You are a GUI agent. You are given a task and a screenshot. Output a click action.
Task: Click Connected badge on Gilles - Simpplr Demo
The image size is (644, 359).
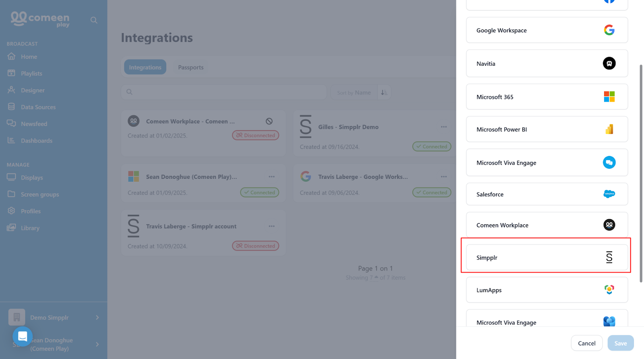[431, 147]
